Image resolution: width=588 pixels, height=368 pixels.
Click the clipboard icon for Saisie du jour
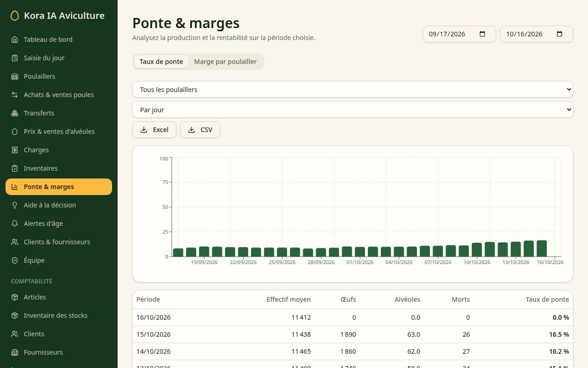(x=15, y=58)
